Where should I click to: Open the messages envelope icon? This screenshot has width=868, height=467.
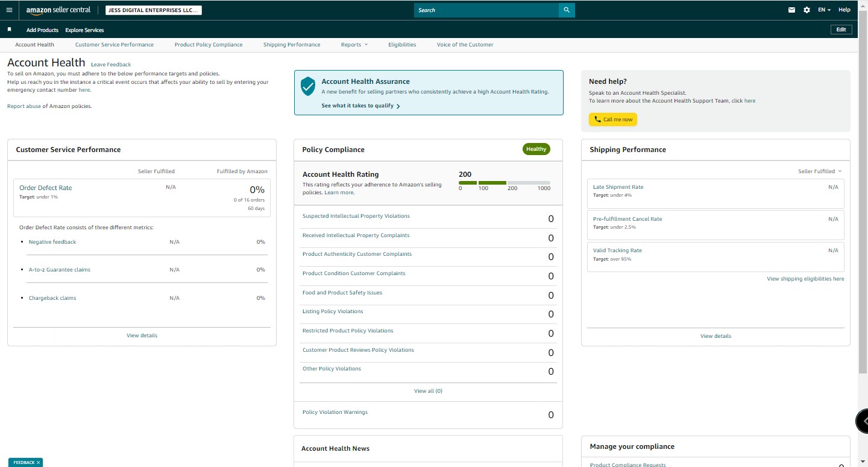click(x=792, y=10)
